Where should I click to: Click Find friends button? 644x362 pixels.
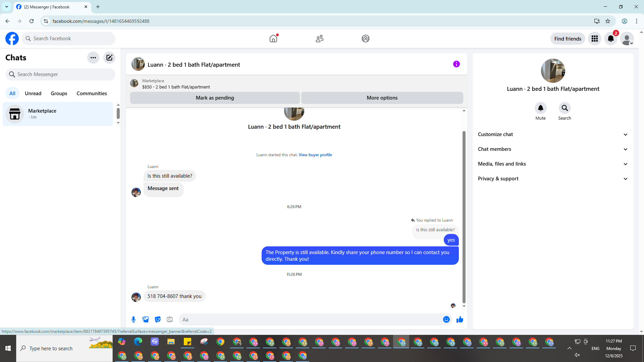(568, 39)
